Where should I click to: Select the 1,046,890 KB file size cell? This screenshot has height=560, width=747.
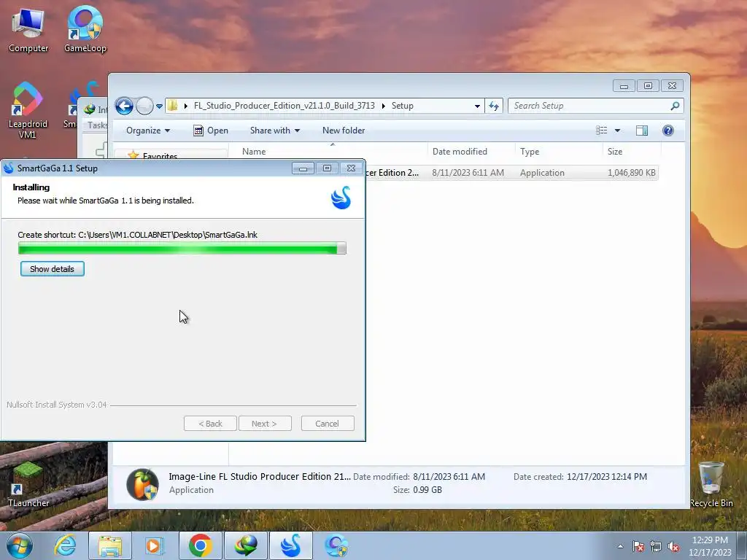click(631, 173)
